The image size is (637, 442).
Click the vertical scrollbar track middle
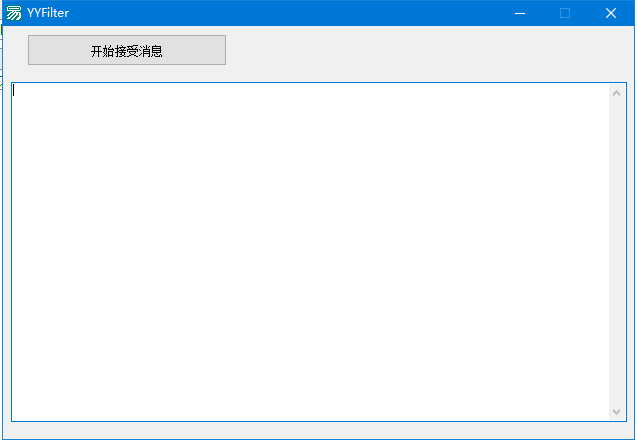coord(616,252)
